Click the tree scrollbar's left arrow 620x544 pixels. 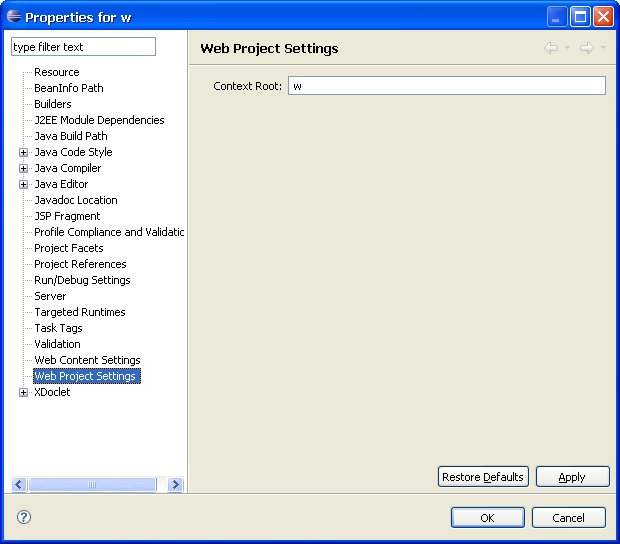click(19, 484)
